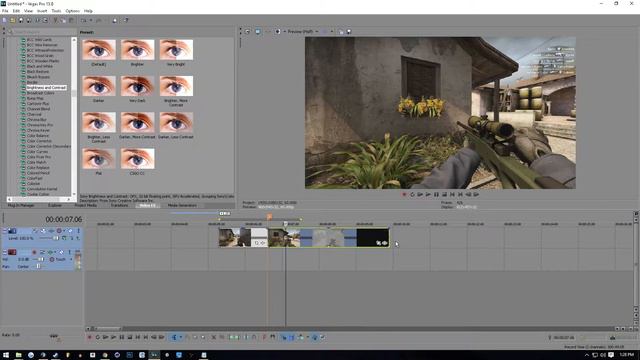Toggle Enable Snapping in timeline toolbar
The height and width of the screenshot is (360, 640).
click(x=284, y=337)
